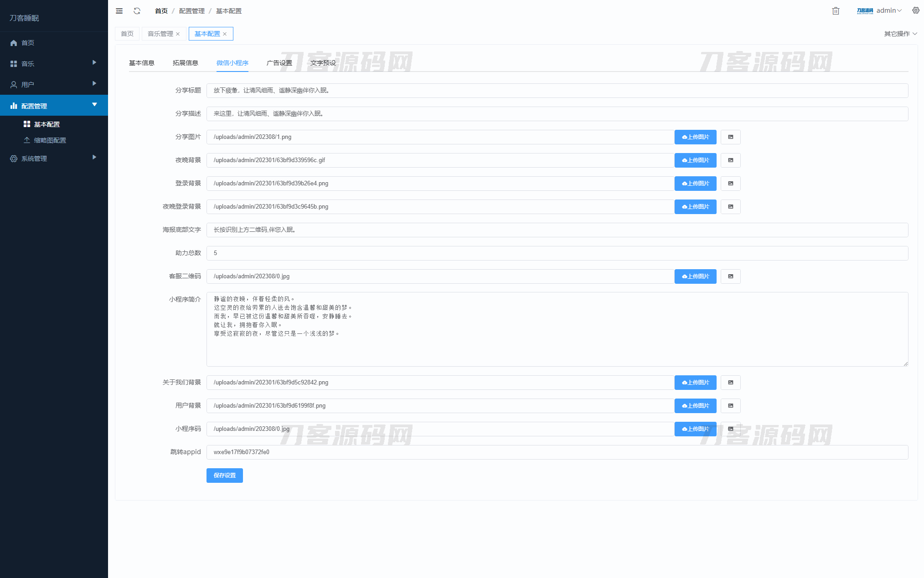The image size is (924, 578).
Task: Open the settings gear icon top-right
Action: coord(915,10)
